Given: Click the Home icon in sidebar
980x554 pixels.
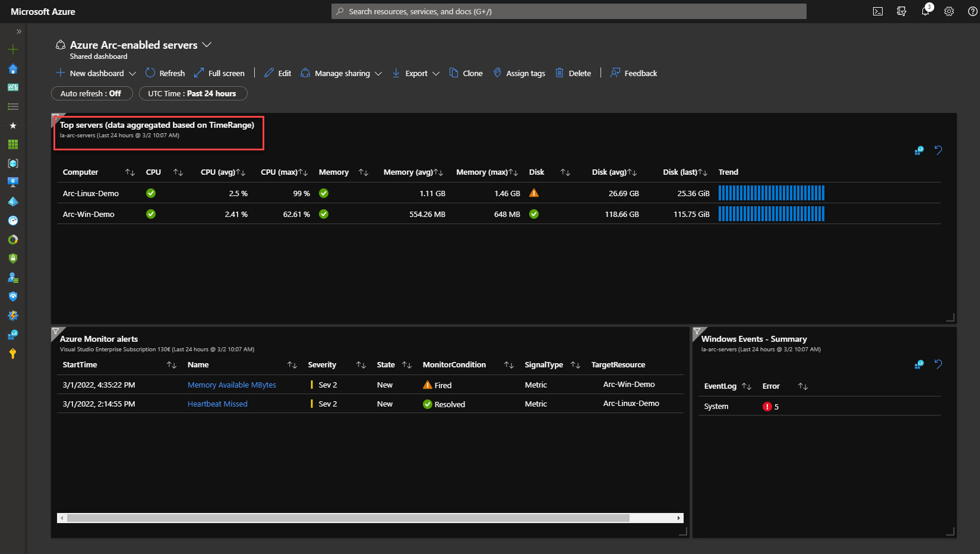Looking at the screenshot, I should point(13,68).
